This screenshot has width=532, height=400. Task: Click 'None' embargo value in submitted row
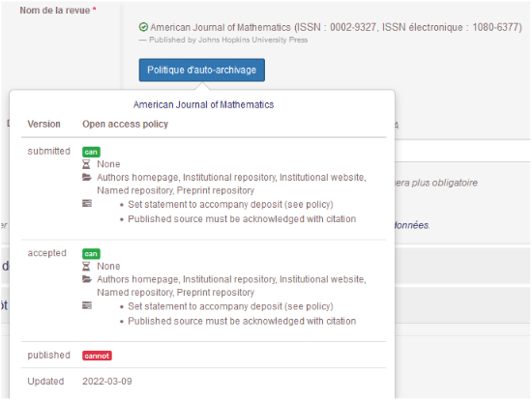108,164
